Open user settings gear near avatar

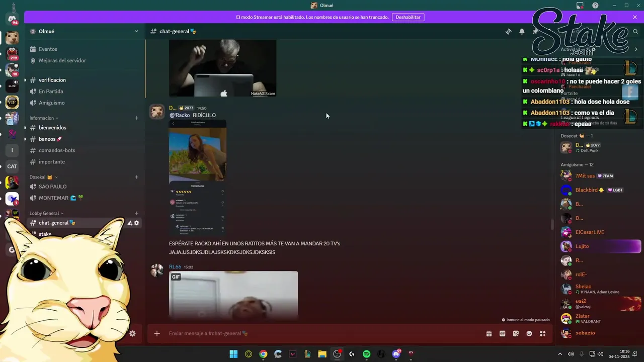(132, 333)
